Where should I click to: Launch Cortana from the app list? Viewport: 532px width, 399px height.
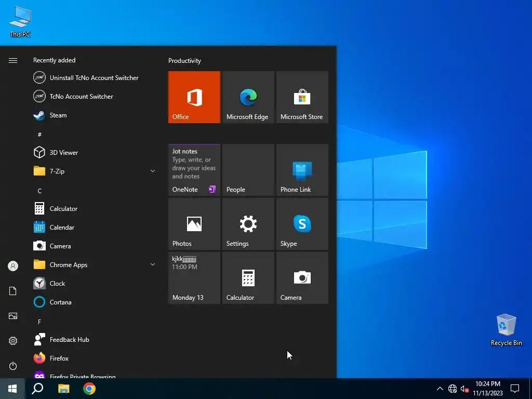(95, 302)
